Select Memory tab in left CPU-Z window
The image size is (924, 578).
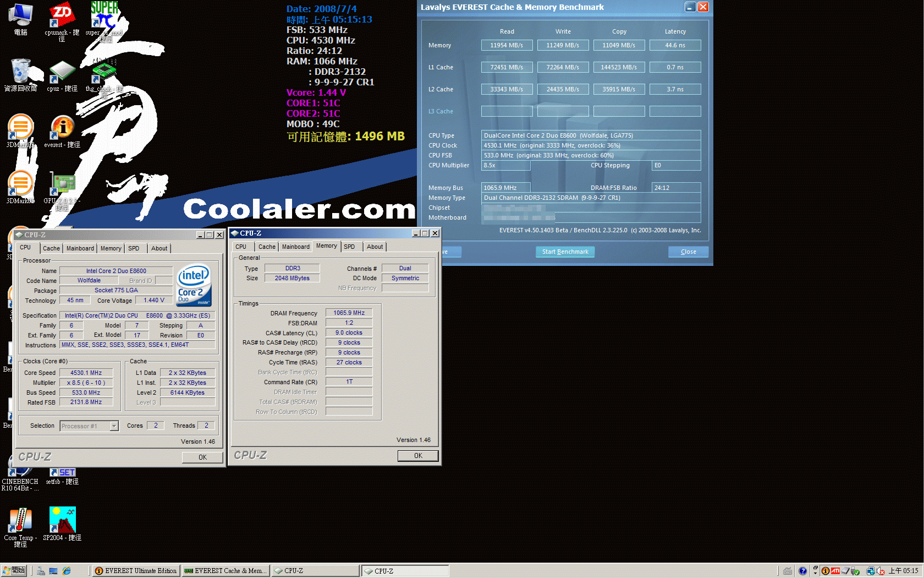point(111,248)
